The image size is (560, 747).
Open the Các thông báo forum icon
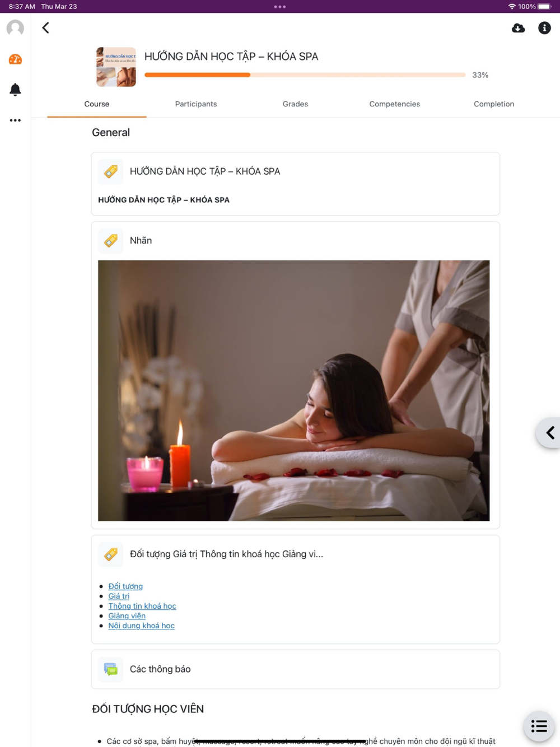[111, 669]
